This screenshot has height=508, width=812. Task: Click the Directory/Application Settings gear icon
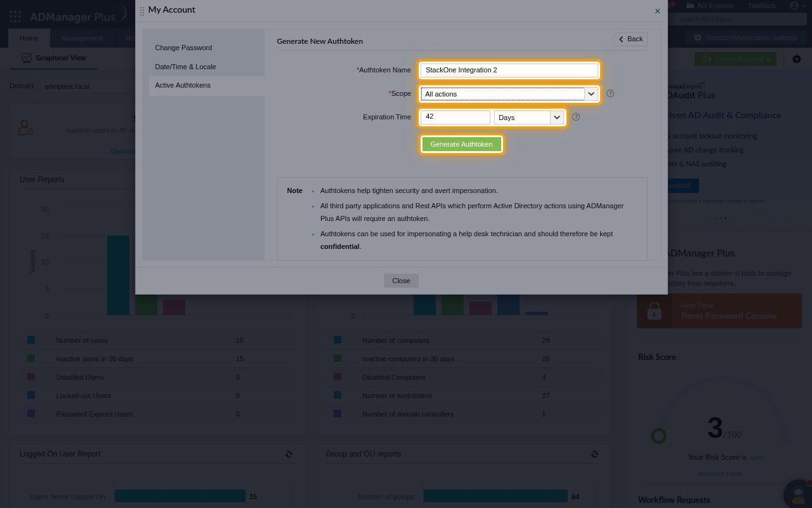tap(698, 37)
